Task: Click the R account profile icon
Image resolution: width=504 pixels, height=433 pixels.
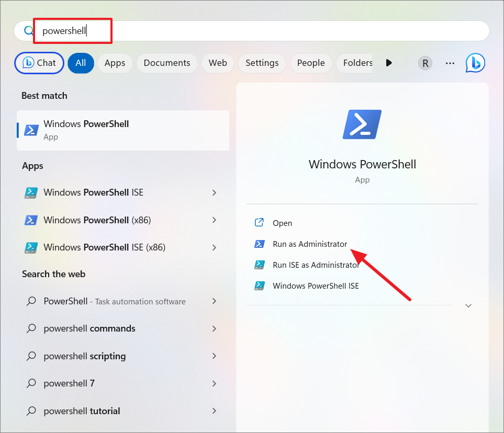Action: 424,63
